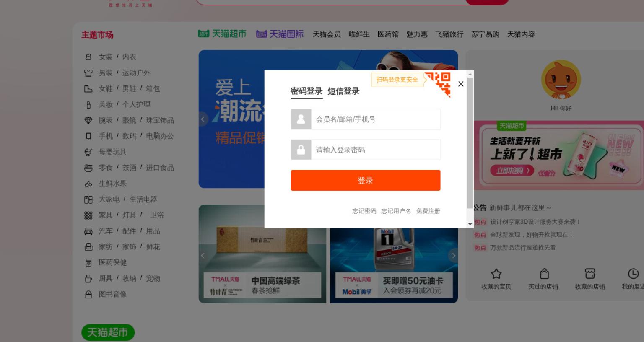Image resolution: width=644 pixels, height=342 pixels.
Task: Open 收藏的店铺 shop icon
Action: [590, 274]
